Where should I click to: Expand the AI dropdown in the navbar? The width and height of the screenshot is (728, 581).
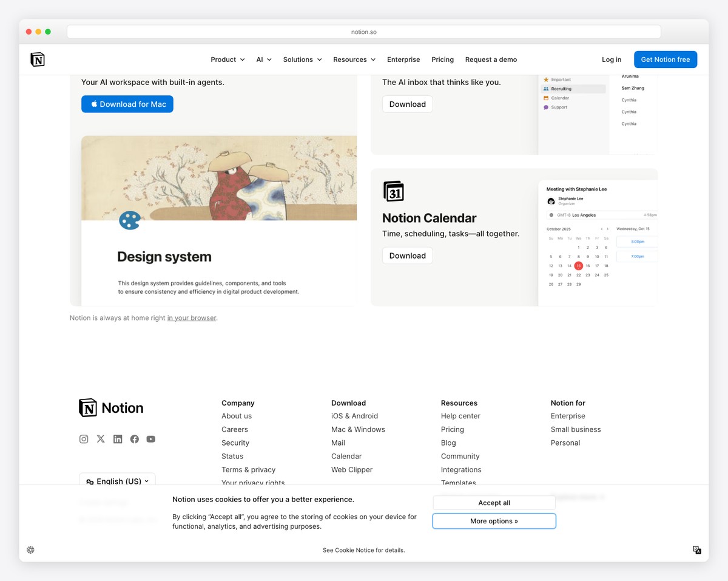point(263,59)
